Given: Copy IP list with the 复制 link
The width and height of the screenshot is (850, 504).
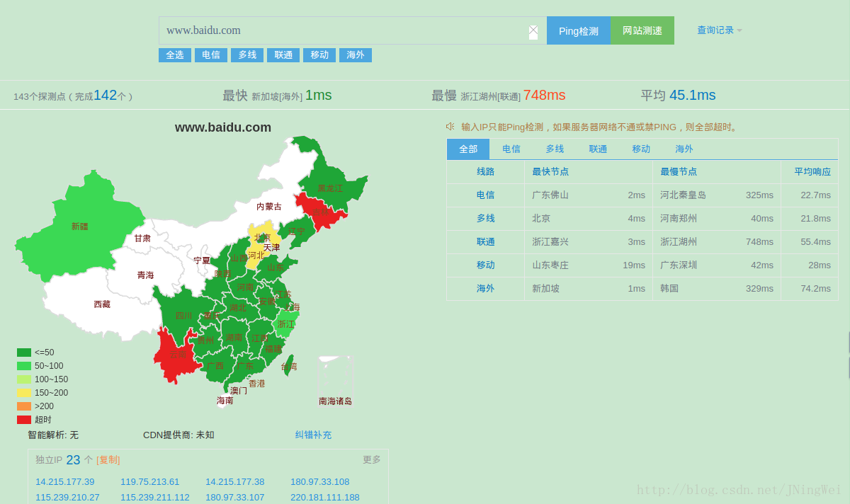Looking at the screenshot, I should (108, 460).
